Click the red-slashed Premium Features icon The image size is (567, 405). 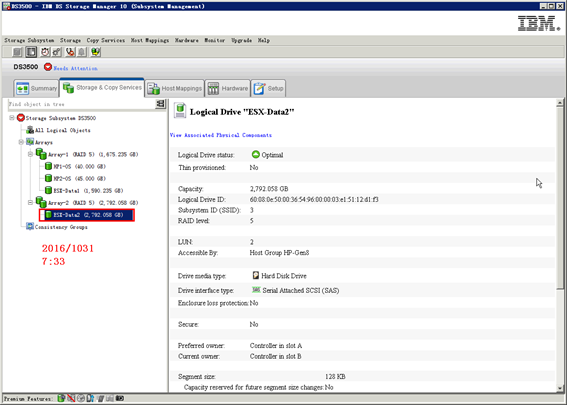point(71,398)
